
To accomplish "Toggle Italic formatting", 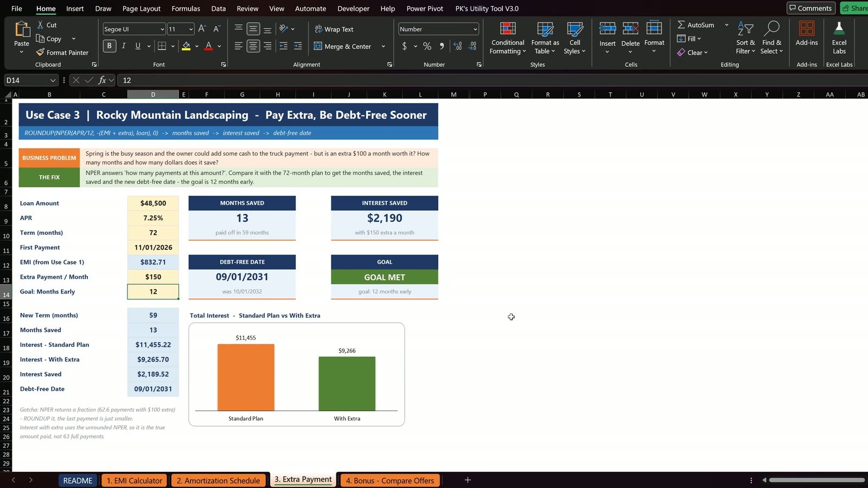I will tap(124, 46).
